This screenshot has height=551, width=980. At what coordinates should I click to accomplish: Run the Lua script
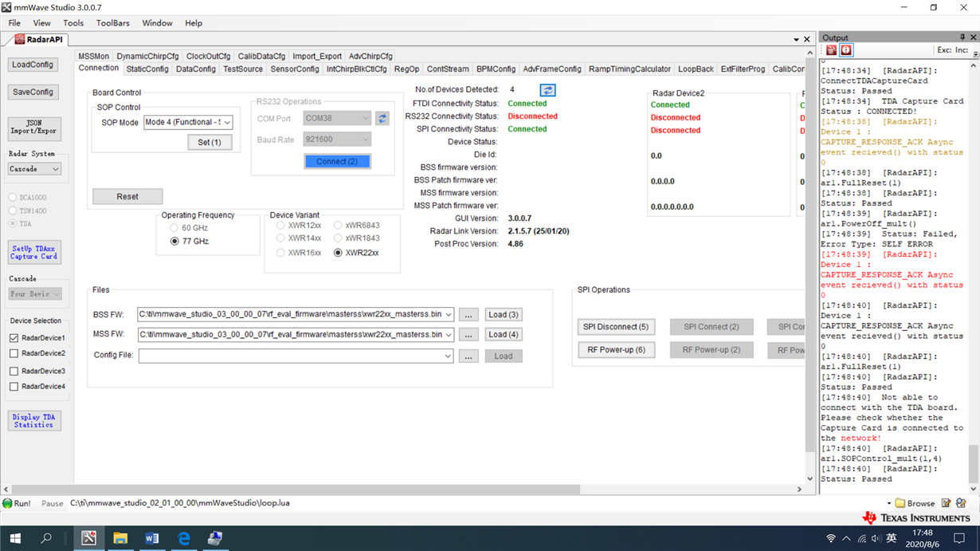17,503
